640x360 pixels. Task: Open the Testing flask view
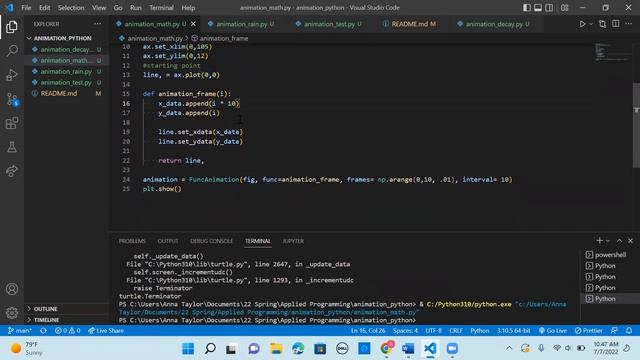(x=12, y=147)
